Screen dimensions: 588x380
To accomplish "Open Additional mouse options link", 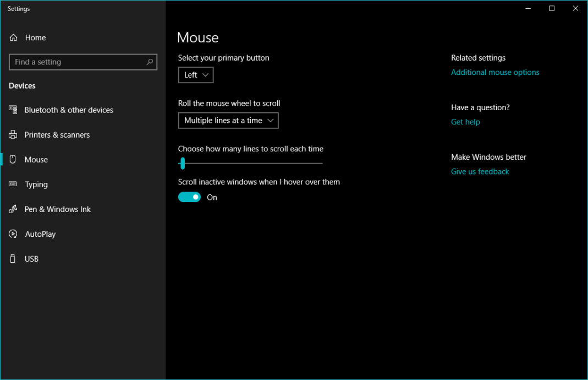I will coord(494,72).
